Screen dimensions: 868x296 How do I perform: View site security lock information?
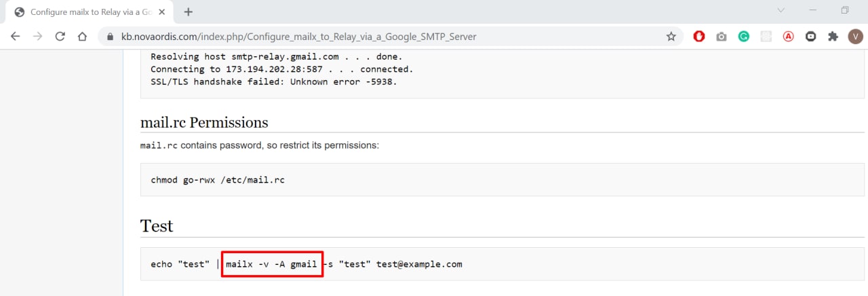109,37
